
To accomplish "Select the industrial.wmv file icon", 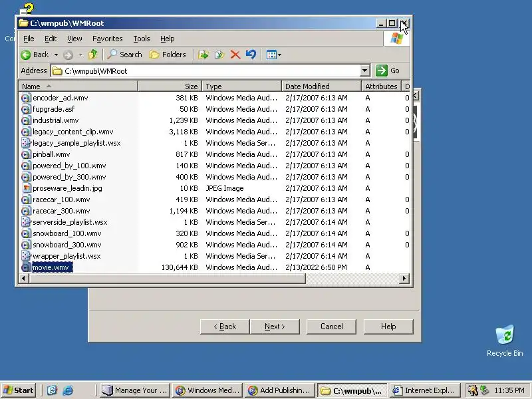I will [x=26, y=120].
